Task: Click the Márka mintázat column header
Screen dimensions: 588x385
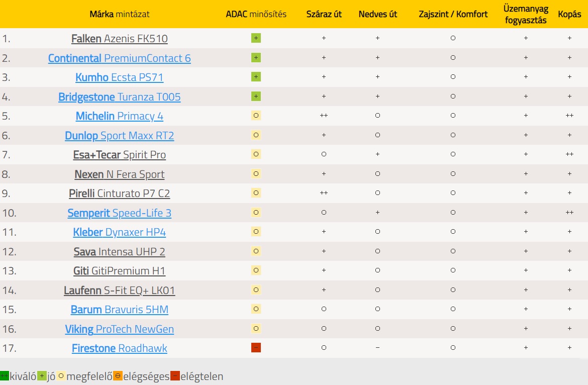Action: click(119, 14)
